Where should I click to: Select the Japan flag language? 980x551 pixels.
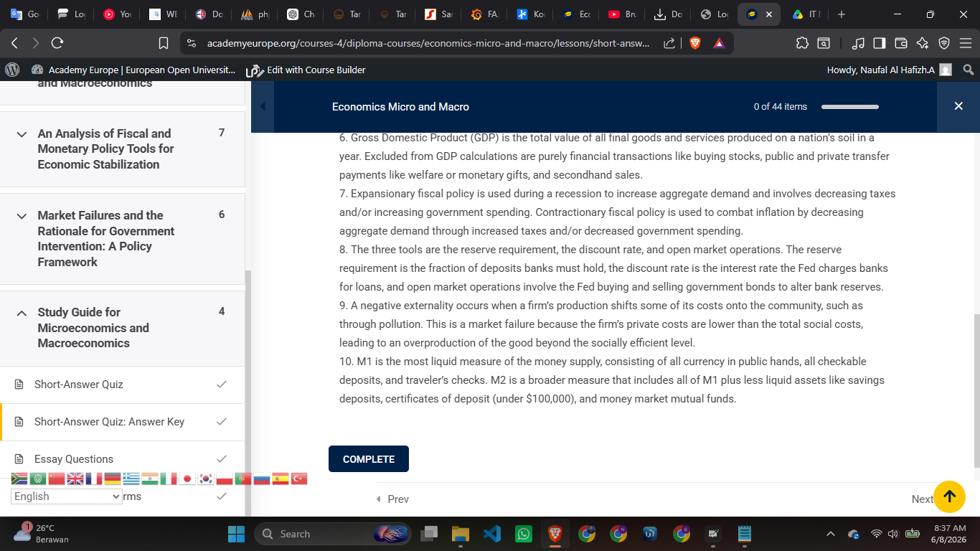187,479
